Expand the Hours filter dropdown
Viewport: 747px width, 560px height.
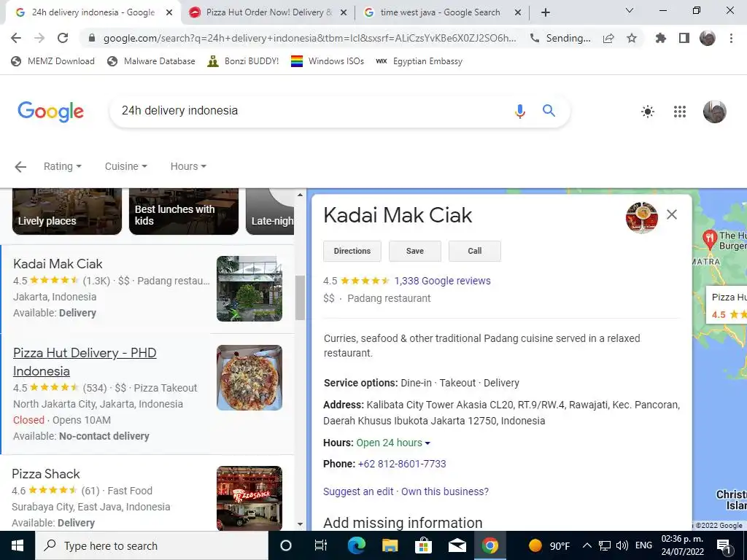click(x=188, y=166)
